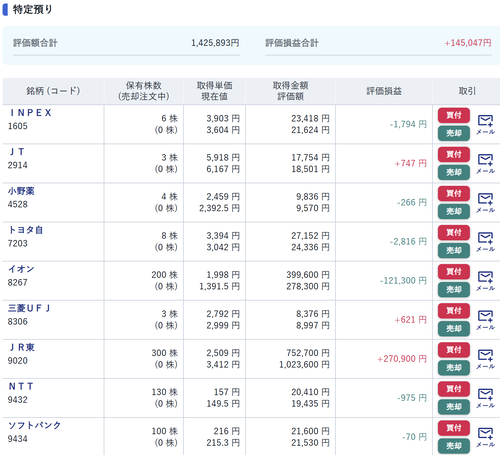Click the 売却 button for JT

(x=454, y=172)
